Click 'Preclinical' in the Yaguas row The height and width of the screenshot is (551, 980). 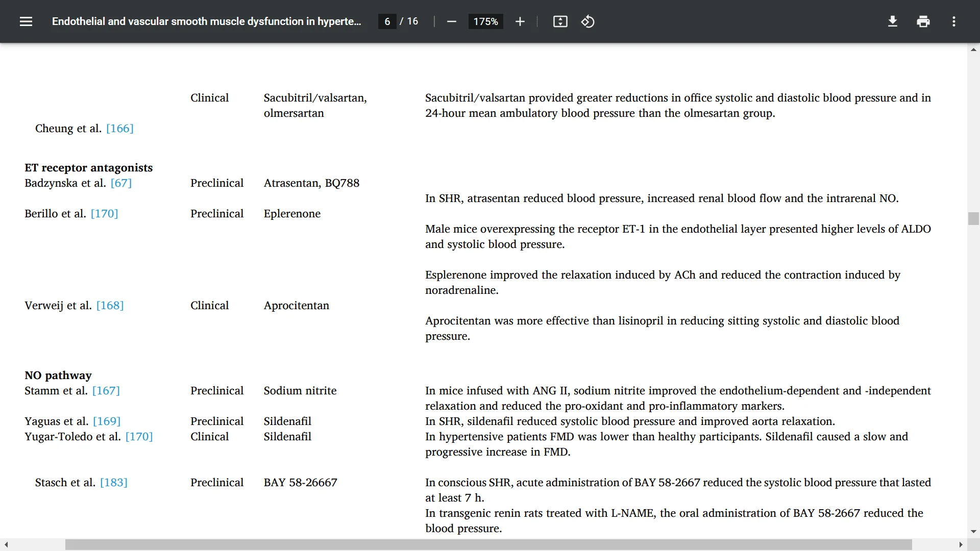coord(217,421)
